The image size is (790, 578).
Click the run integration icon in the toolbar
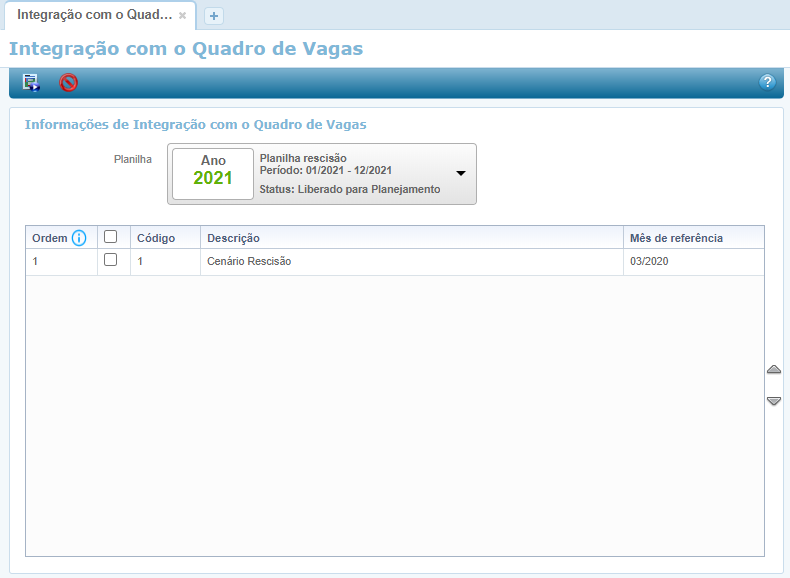[32, 83]
